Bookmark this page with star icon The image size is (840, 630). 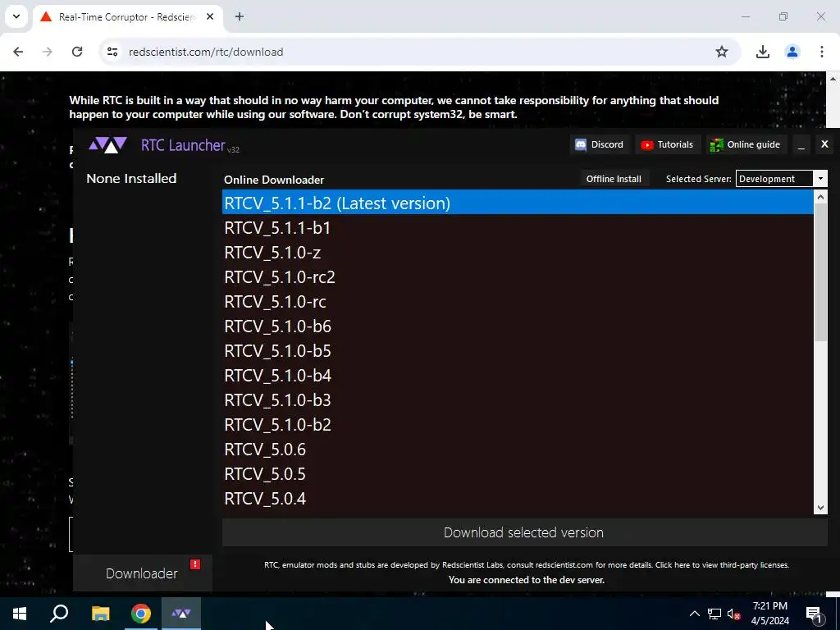pyautogui.click(x=722, y=52)
